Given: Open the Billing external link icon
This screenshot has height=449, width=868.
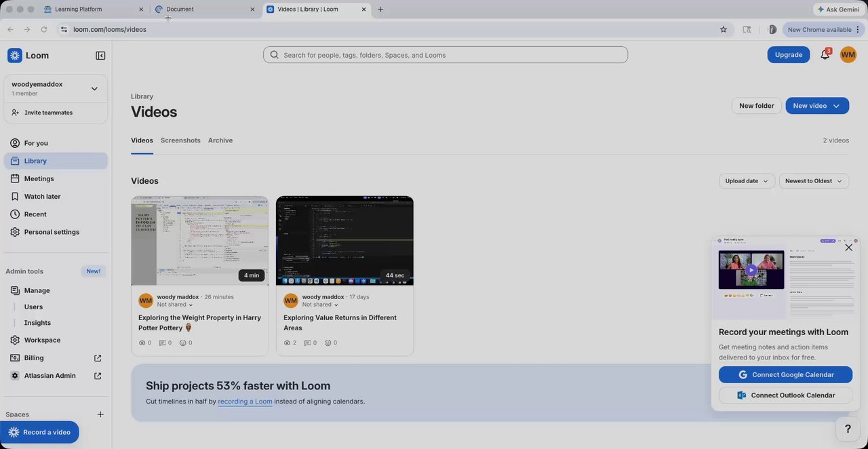Looking at the screenshot, I should pyautogui.click(x=98, y=358).
